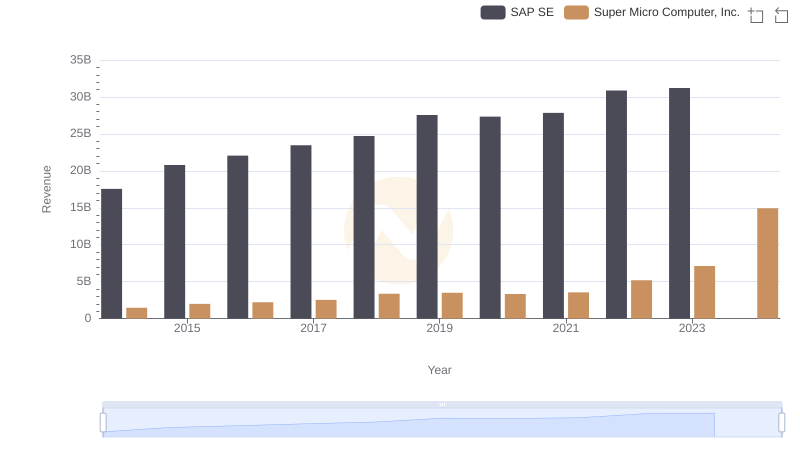
Task: Click the Super Micro bar for 2022
Action: (641, 299)
